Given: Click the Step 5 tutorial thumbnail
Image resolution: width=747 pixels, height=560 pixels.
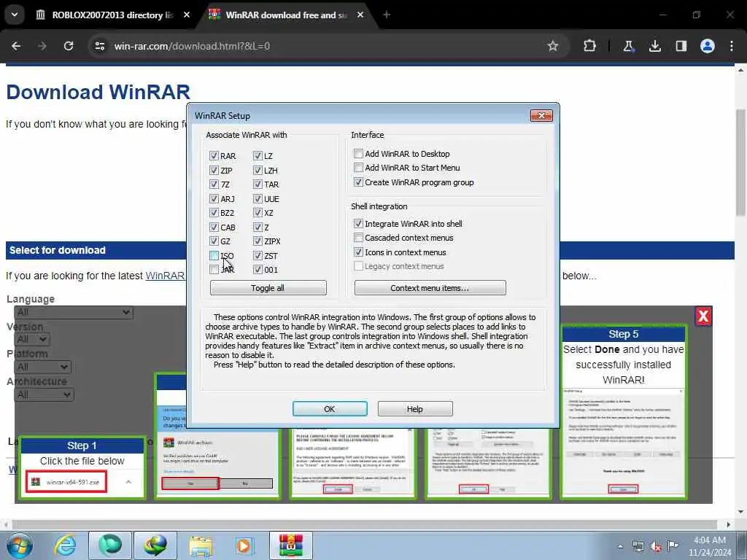Looking at the screenshot, I should tap(623, 412).
